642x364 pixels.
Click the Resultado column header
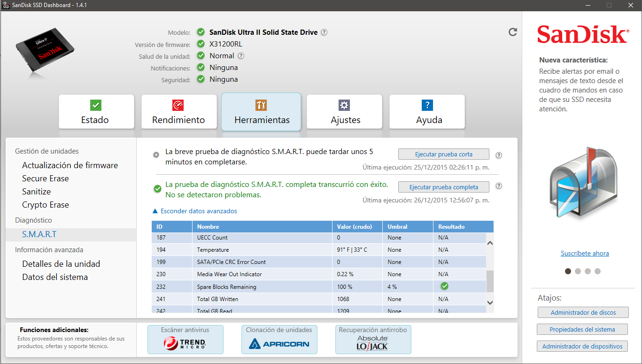(464, 226)
